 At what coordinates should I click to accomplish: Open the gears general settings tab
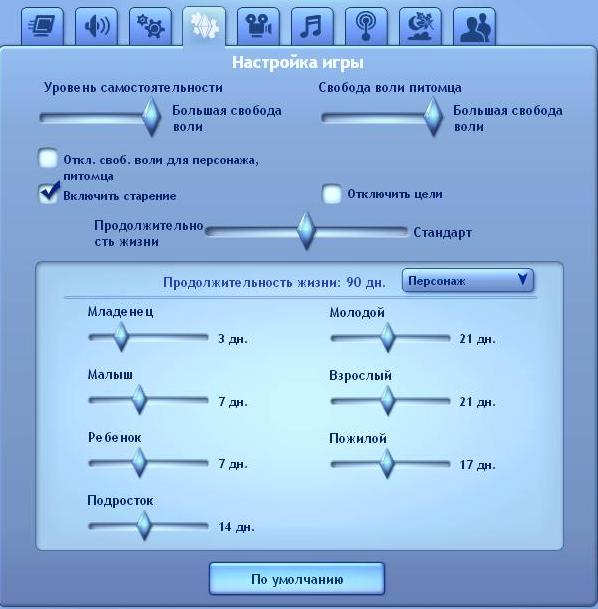tap(150, 27)
